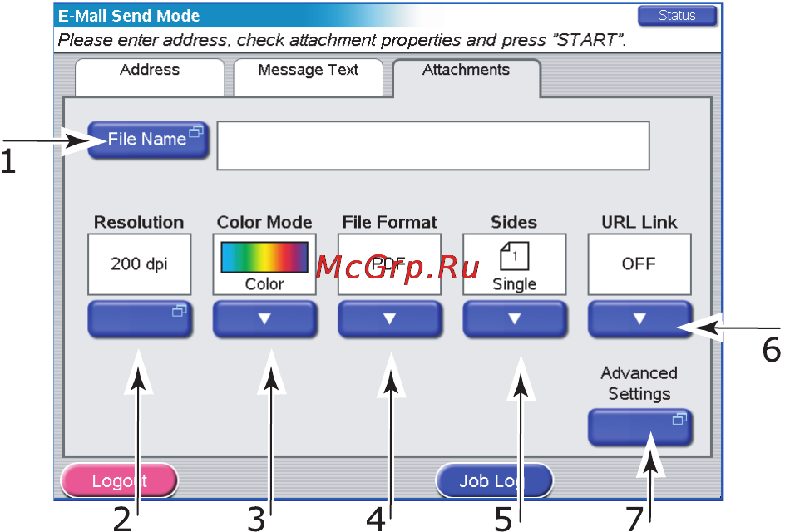Open the Advanced Settings button
The image size is (785, 532).
pos(639,427)
